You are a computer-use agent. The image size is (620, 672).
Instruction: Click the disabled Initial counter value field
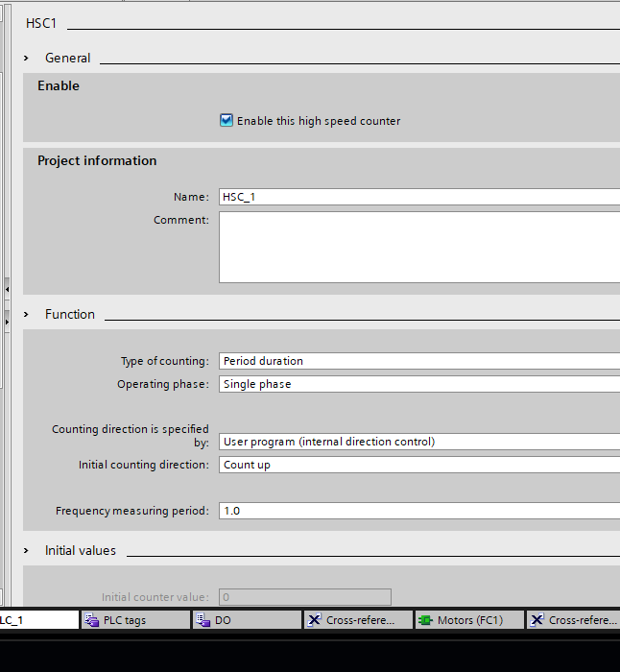tap(305, 597)
